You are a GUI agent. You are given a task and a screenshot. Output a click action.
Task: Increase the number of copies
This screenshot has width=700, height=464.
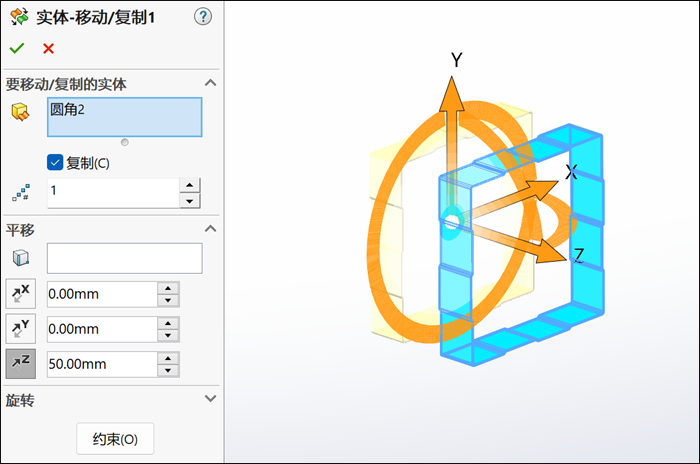click(x=190, y=185)
